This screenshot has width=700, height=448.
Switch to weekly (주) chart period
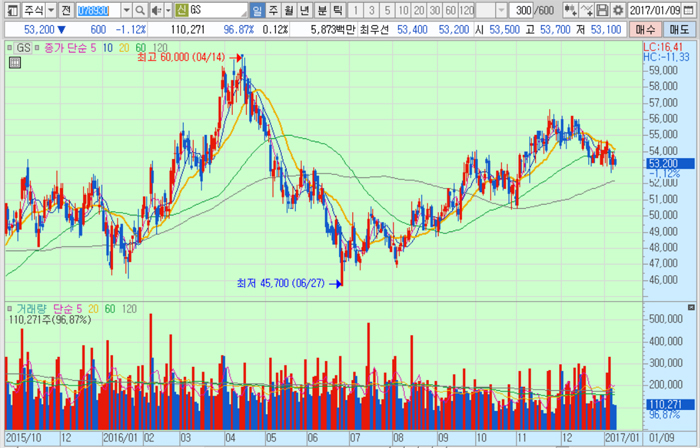pos(273,10)
